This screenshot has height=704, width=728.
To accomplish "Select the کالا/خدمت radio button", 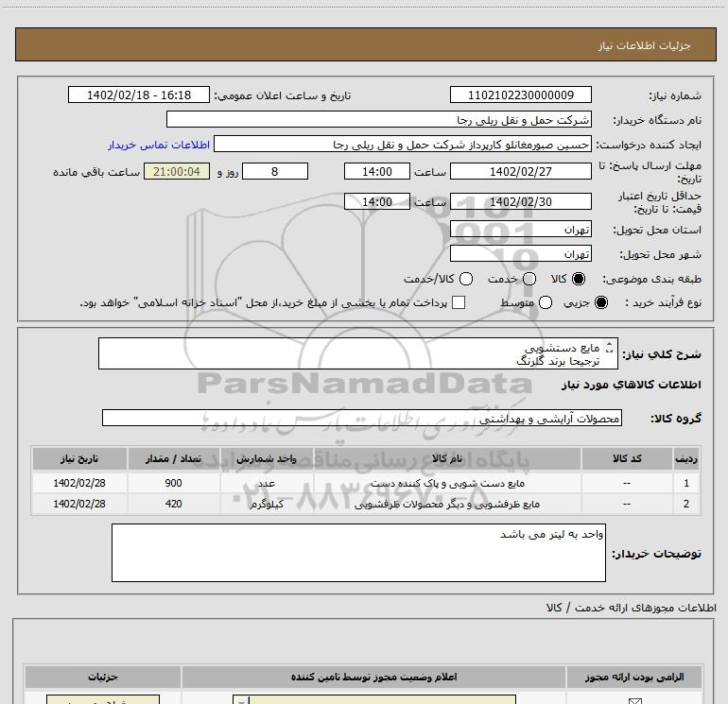I will pos(466,279).
